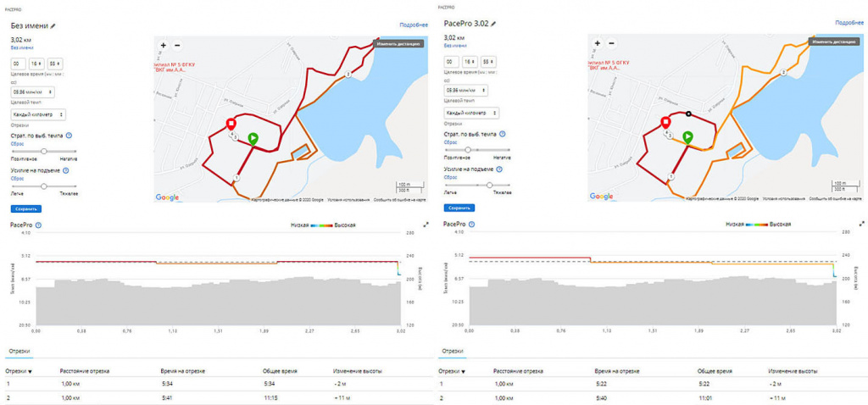
Task: Click 'Подробнее' link in left panel
Action: tap(414, 25)
